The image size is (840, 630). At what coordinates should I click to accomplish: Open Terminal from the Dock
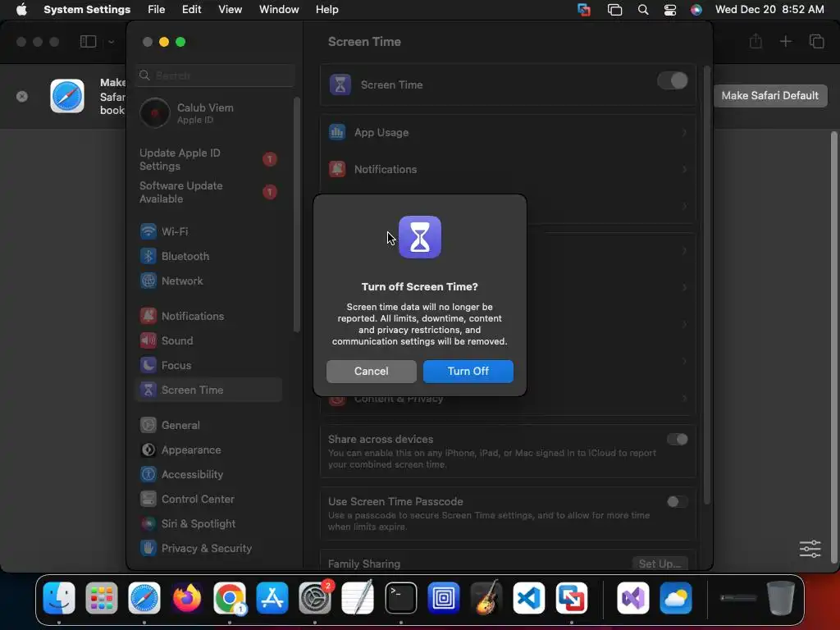pyautogui.click(x=400, y=598)
